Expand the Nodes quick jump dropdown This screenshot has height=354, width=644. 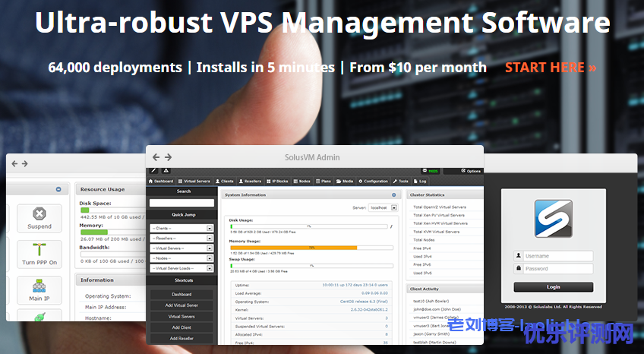pyautogui.click(x=182, y=258)
